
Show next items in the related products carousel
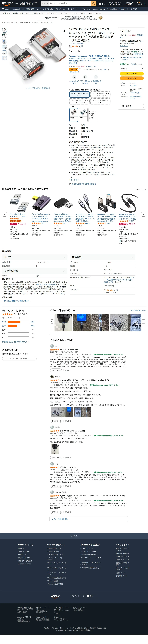[143, 214]
